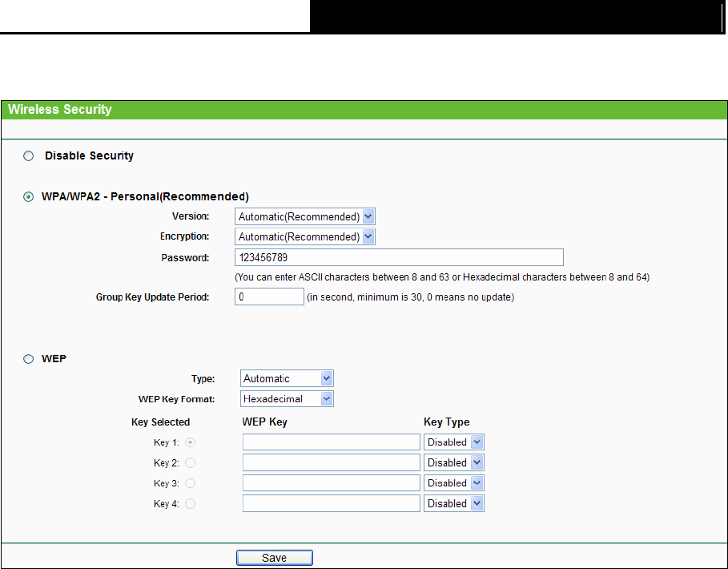Select the Key 4 radio button
The height and width of the screenshot is (569, 728).
[x=191, y=504]
